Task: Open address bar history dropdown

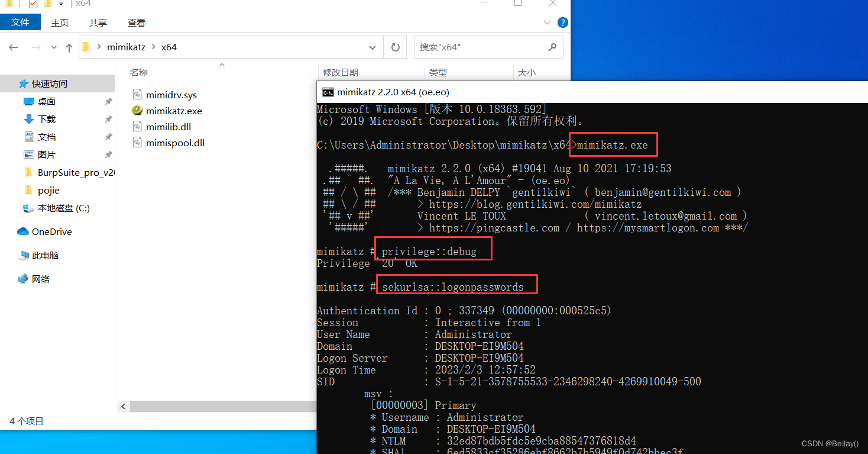Action: (x=373, y=47)
